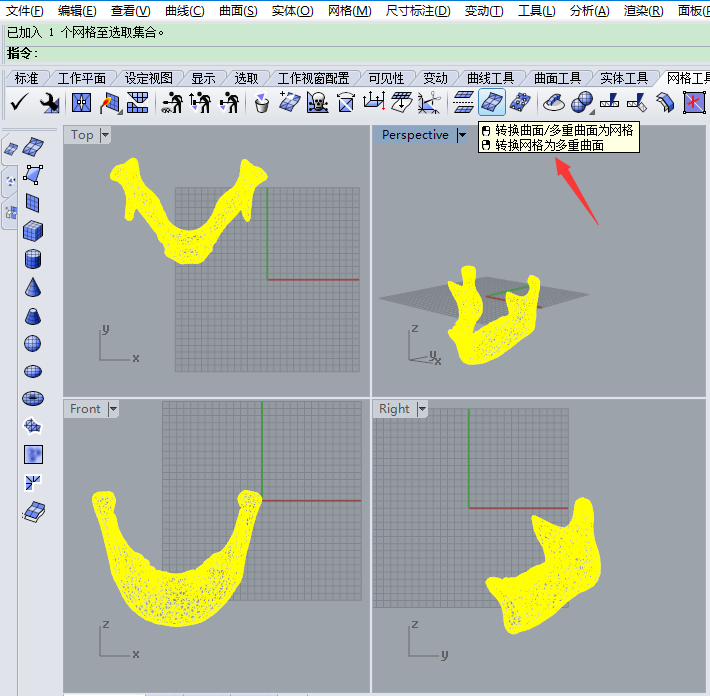Expand the Perspective viewport menu arrow

461,135
